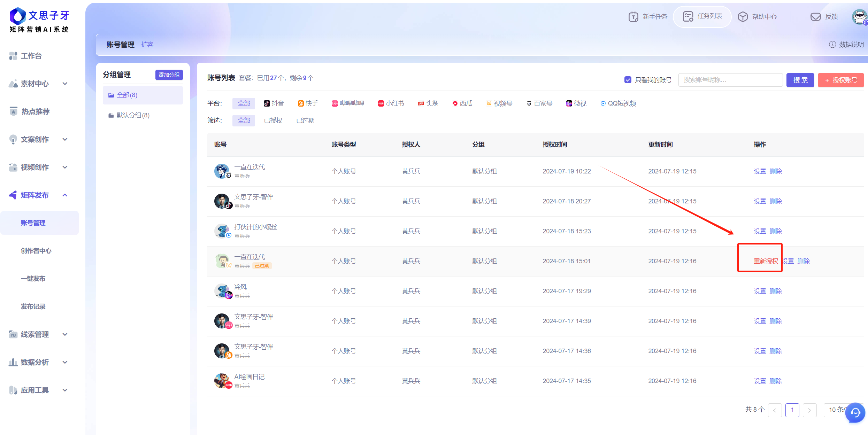Image resolution: width=868 pixels, height=435 pixels.
Task: Click the blue 搜索 button
Action: (x=800, y=80)
